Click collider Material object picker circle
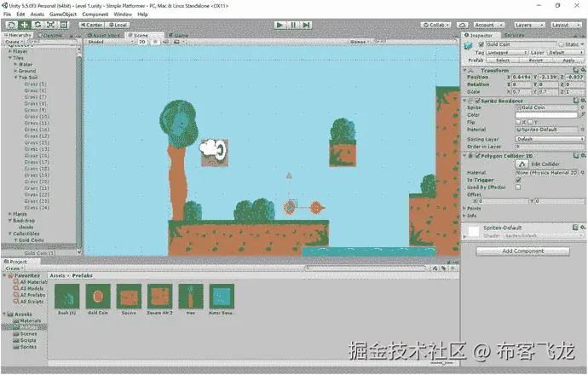Screen dimensions: 588x375 (582, 173)
